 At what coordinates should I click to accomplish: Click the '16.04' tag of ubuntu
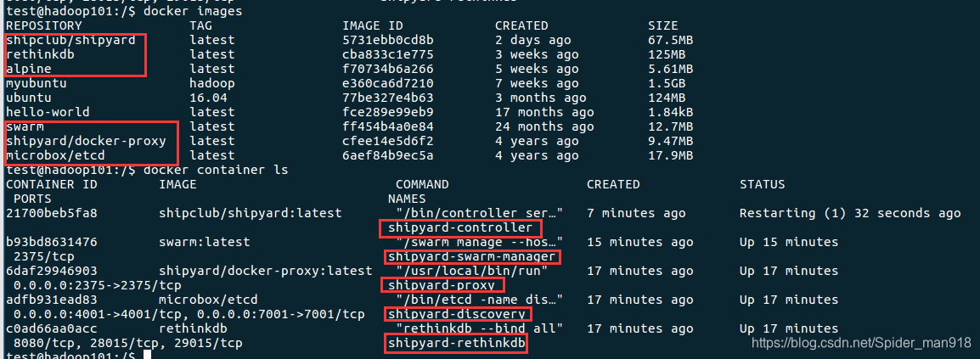click(x=209, y=98)
